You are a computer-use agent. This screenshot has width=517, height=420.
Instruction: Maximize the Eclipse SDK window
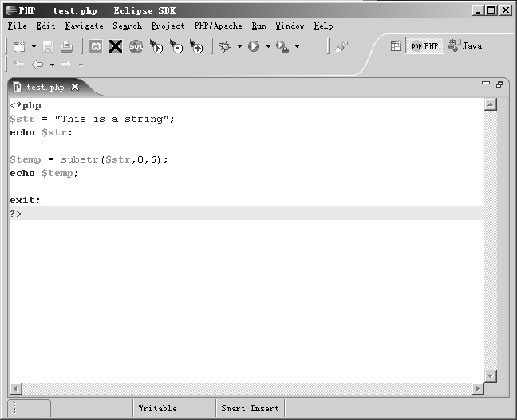(x=491, y=10)
